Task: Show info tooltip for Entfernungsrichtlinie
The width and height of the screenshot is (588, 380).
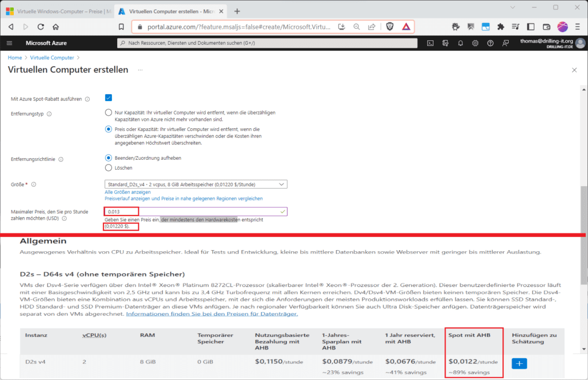Action: (x=61, y=159)
